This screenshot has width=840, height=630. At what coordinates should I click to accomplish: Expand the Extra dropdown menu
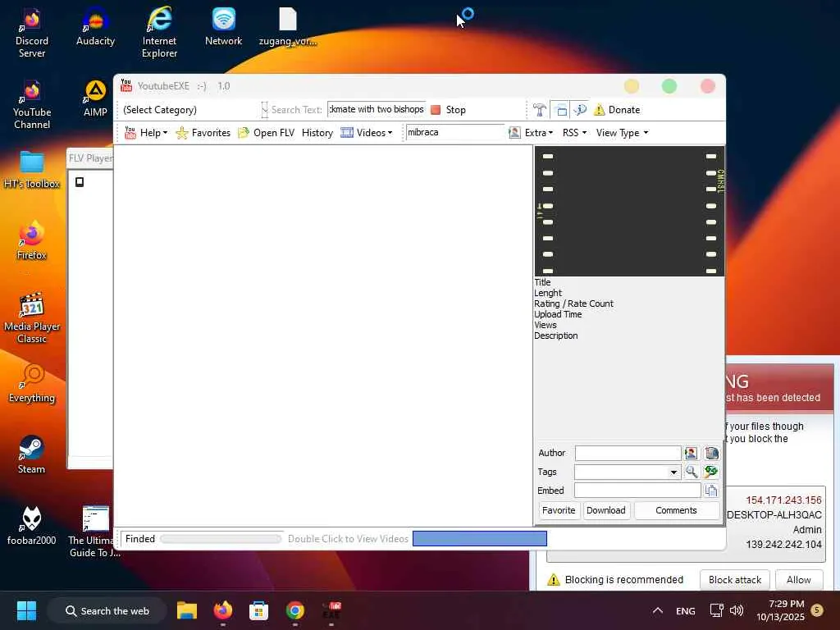[x=550, y=133]
